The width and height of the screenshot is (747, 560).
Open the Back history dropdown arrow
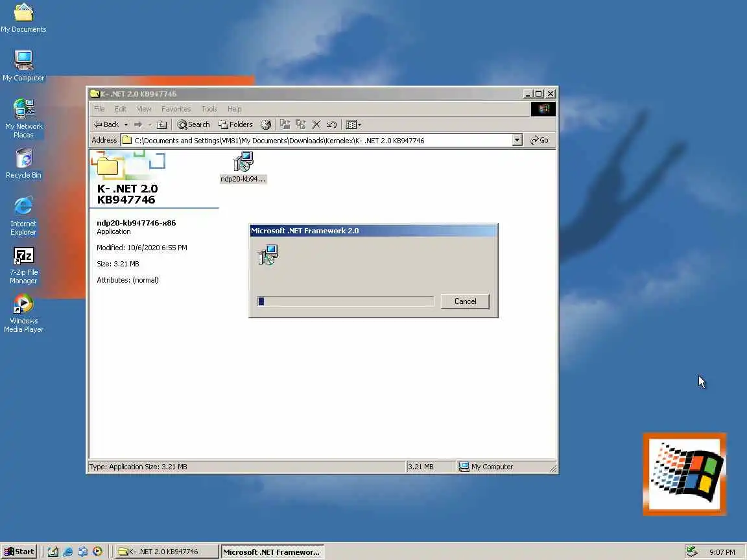click(x=126, y=124)
